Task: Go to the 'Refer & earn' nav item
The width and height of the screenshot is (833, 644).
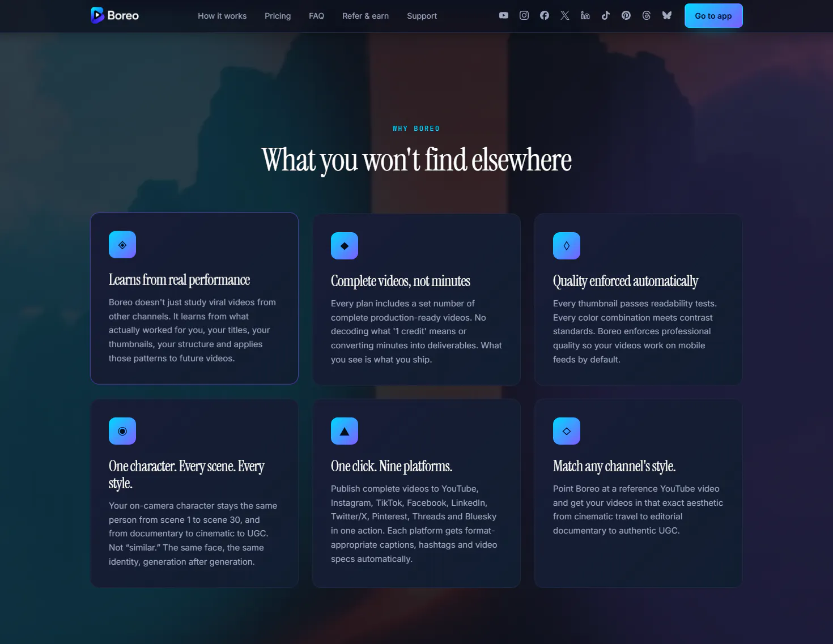Action: pyautogui.click(x=365, y=16)
